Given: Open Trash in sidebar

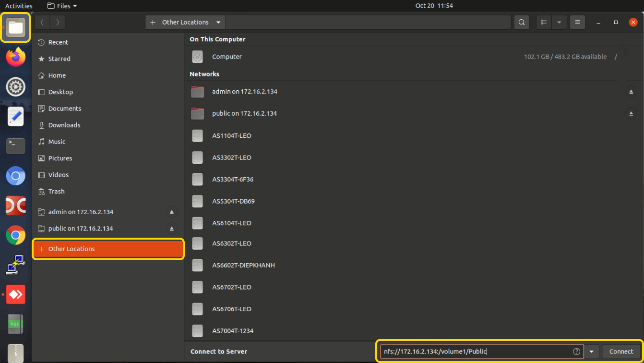Looking at the screenshot, I should [x=108, y=191].
